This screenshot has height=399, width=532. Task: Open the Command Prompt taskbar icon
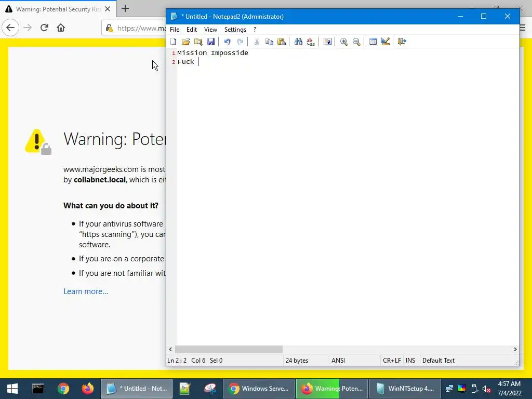38,389
